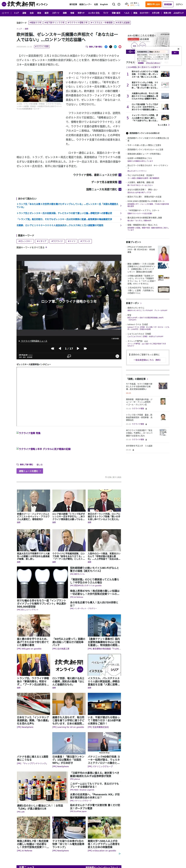Open chevron for 北朝鮮、ロシアに追加派兵 link
The height and width of the screenshot is (868, 186).
(x=121, y=225)
